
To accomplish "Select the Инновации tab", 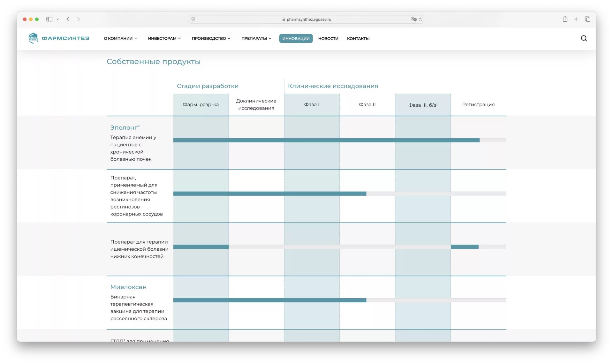I will (x=296, y=38).
